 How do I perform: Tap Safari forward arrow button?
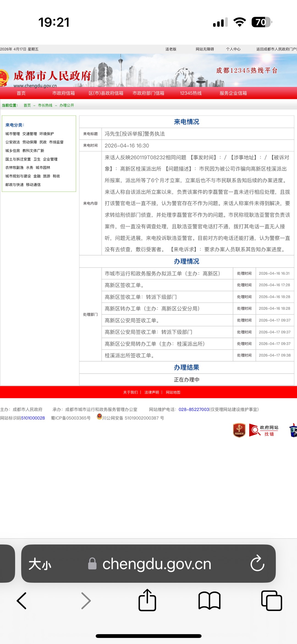[86, 601]
